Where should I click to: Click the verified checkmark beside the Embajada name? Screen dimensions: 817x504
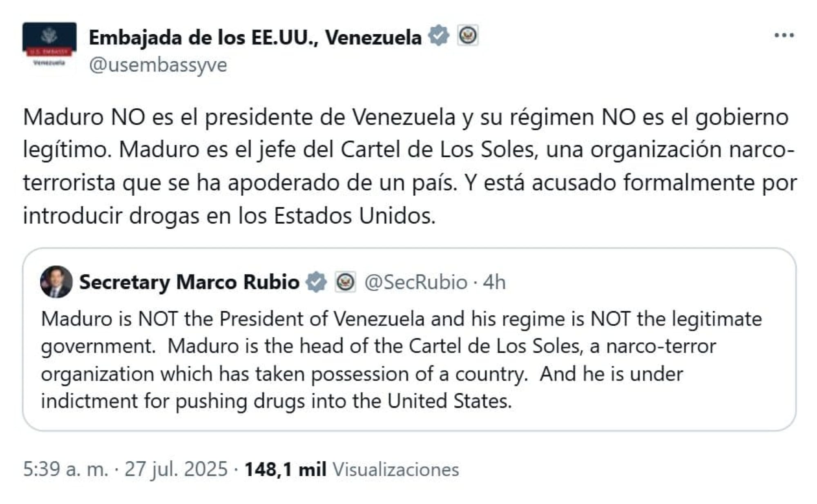pos(439,36)
